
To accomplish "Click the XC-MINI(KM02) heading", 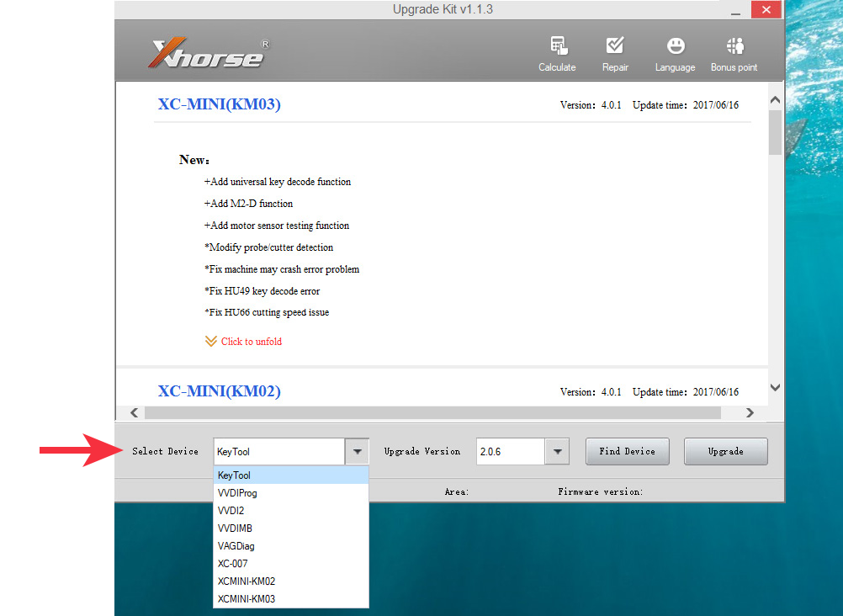I will coord(220,391).
